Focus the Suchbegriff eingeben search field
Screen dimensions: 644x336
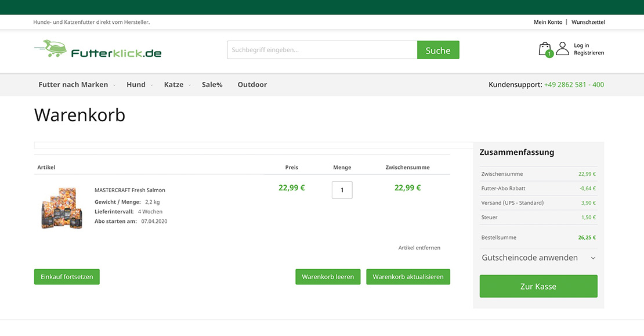tap(322, 50)
